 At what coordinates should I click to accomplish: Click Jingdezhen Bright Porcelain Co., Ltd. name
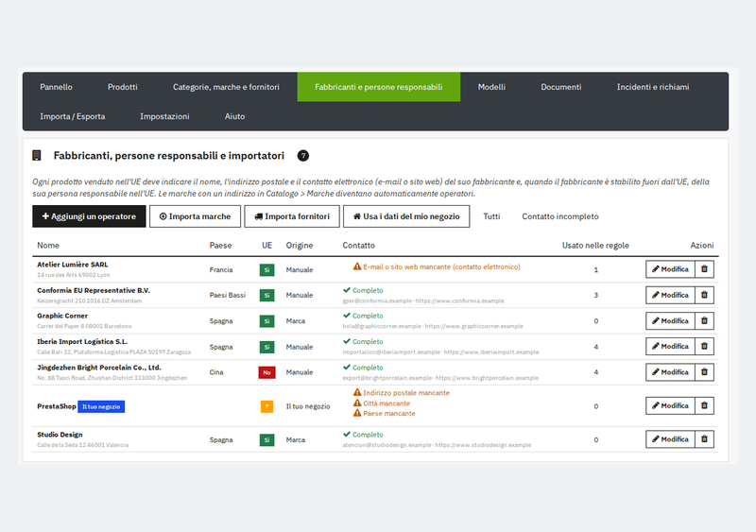[99, 367]
